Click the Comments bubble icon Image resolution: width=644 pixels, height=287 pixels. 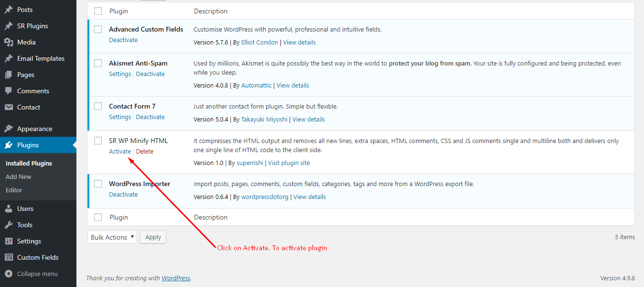coord(9,91)
